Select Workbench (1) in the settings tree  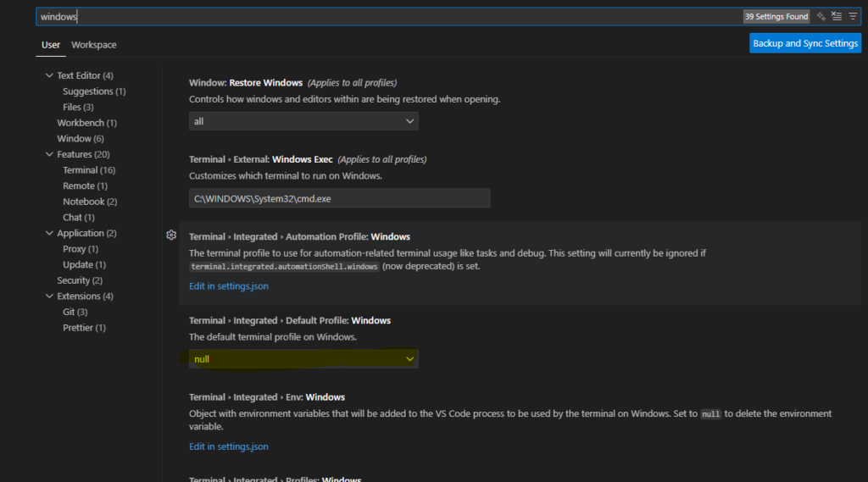point(86,123)
